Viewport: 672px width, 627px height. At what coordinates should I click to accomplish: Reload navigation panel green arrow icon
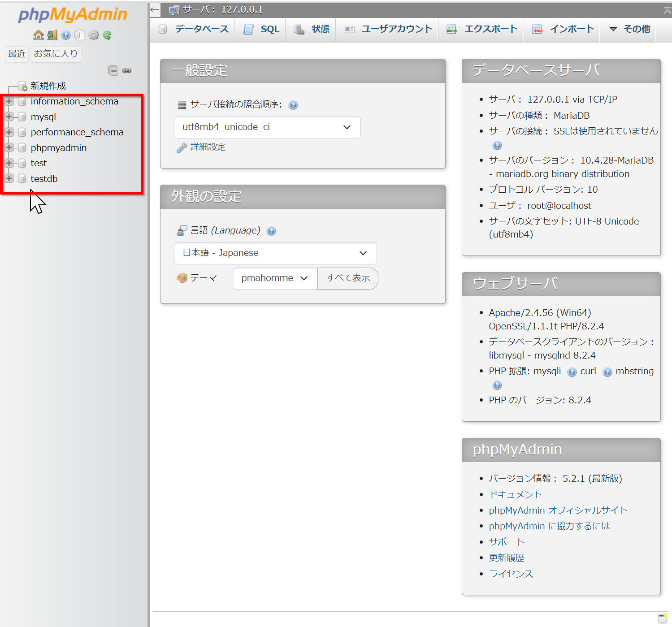(107, 35)
